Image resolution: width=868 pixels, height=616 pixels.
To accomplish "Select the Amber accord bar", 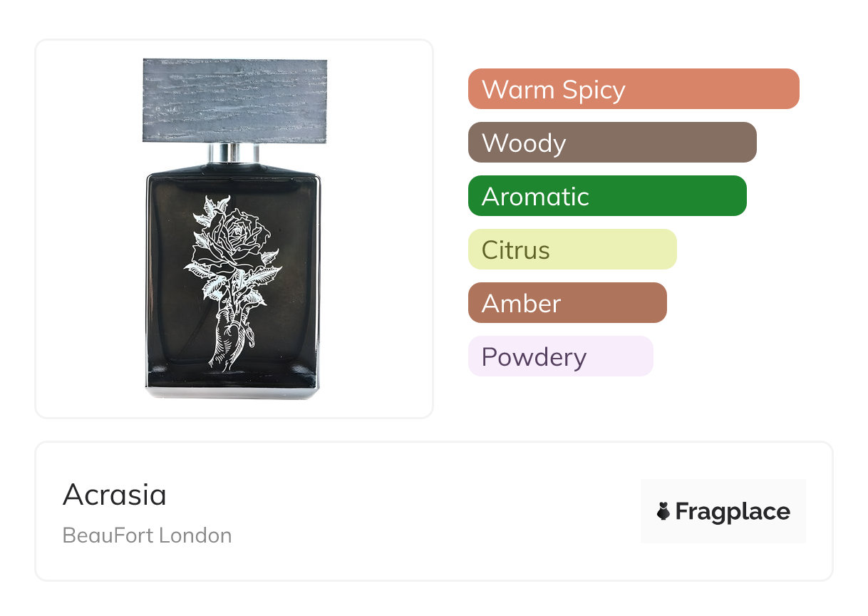I will click(x=567, y=303).
